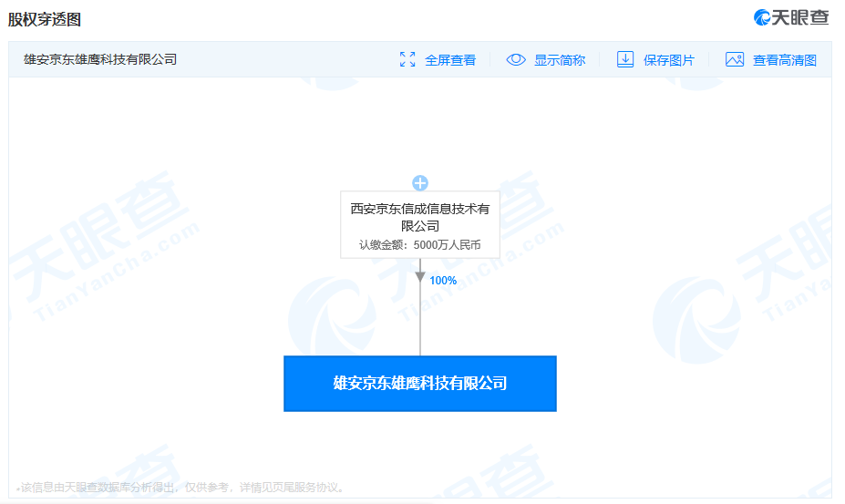Click the disclaimer text about 服务协议
This screenshot has width=845, height=504.
181,488
